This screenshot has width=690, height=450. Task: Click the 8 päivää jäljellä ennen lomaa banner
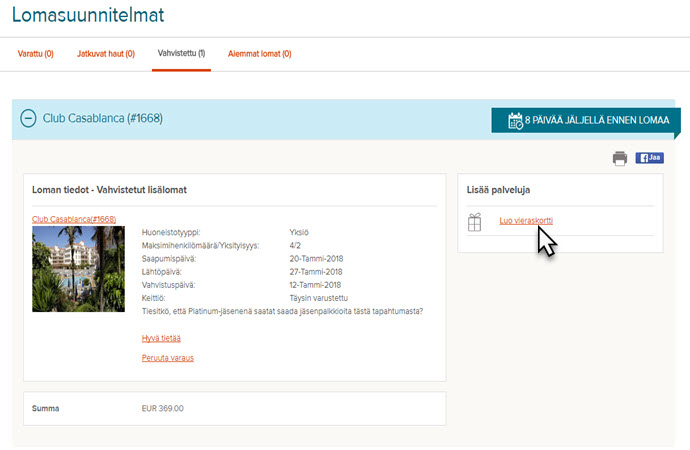point(586,120)
